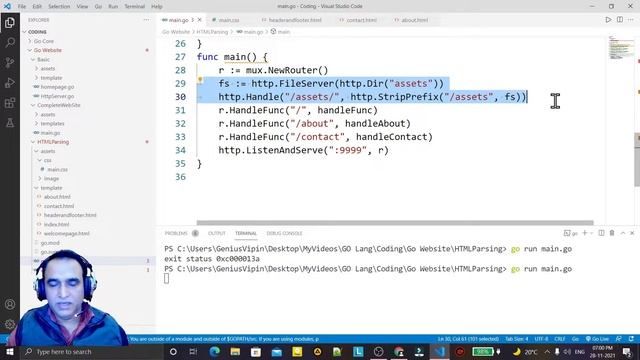Image resolution: width=640 pixels, height=360 pixels.
Task: Open the Accounts icon in activity bar
Action: pos(10,304)
